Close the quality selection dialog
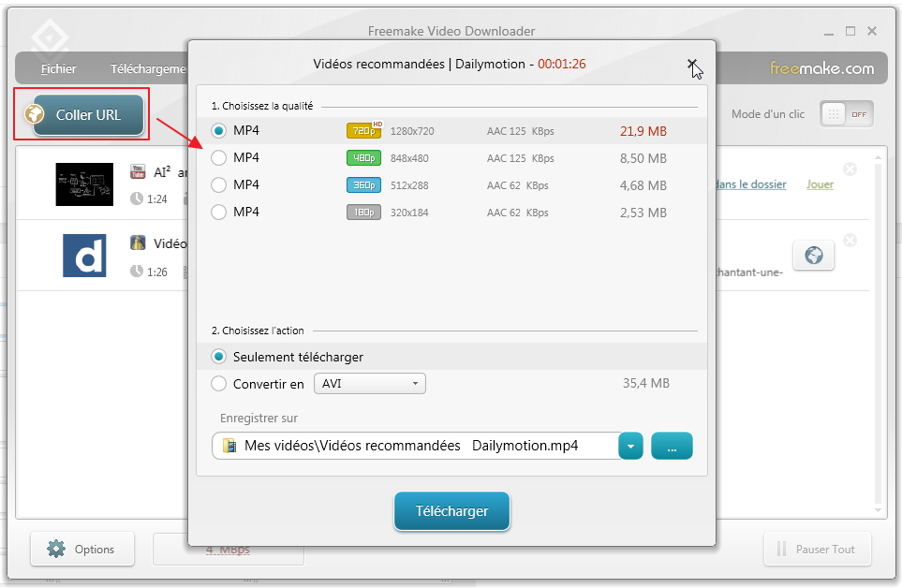902x588 pixels. 692,64
